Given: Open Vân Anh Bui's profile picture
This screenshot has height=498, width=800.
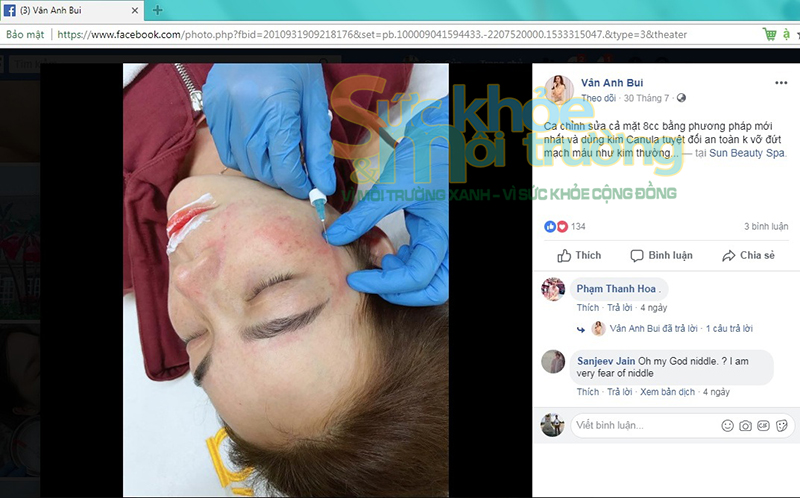Looking at the screenshot, I should click(559, 89).
